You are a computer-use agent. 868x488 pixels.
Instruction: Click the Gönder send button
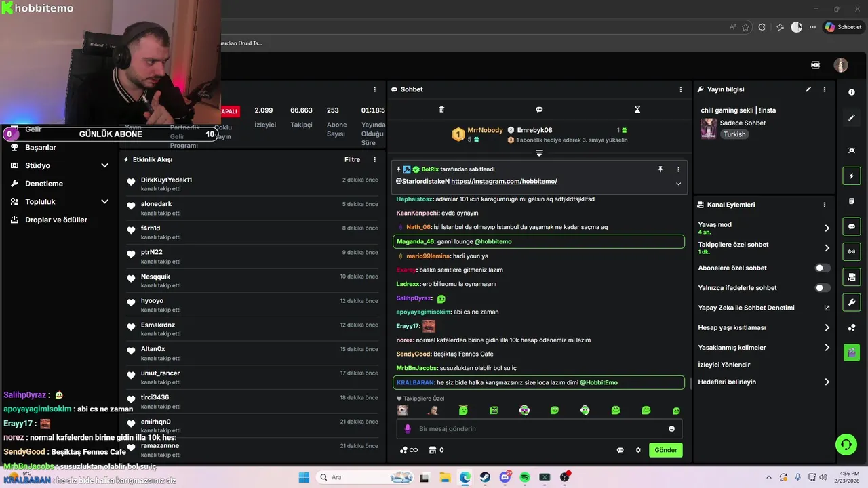665,450
